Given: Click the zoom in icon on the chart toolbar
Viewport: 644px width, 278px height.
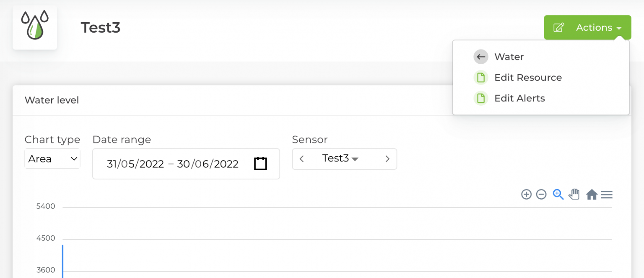Looking at the screenshot, I should click(526, 194).
